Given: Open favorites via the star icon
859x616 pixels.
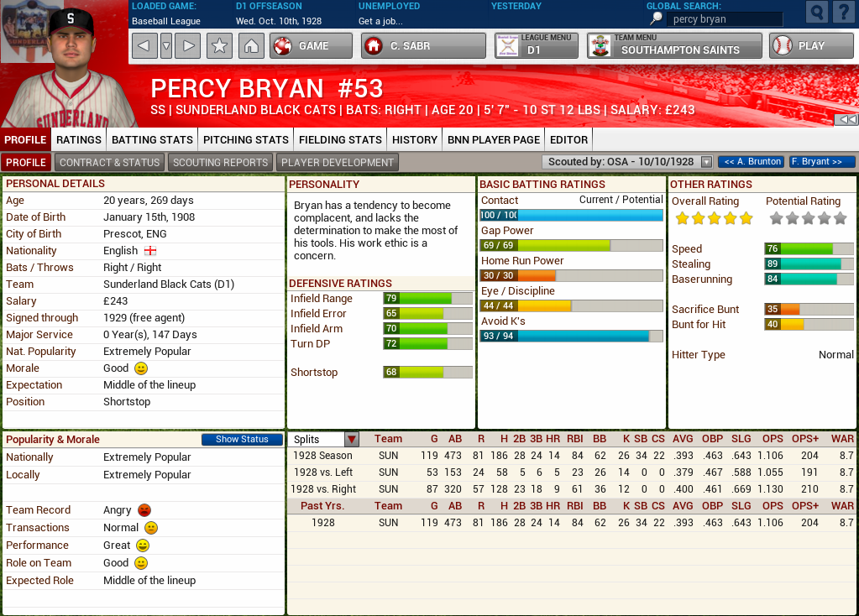Looking at the screenshot, I should (219, 47).
